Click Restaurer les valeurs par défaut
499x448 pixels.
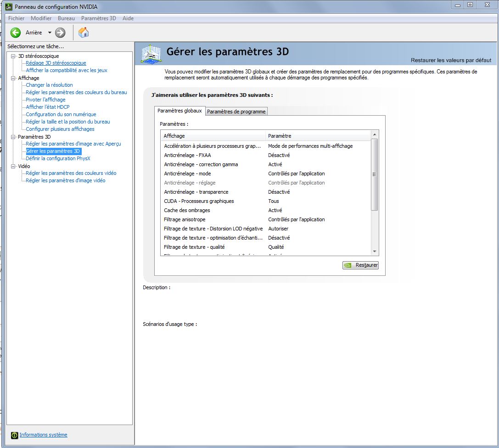point(451,60)
